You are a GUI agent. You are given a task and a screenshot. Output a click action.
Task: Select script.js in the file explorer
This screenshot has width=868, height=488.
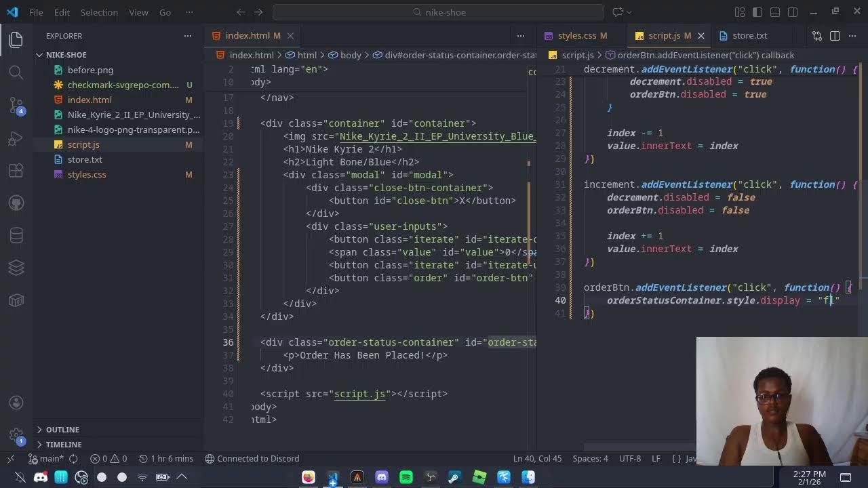click(x=83, y=144)
